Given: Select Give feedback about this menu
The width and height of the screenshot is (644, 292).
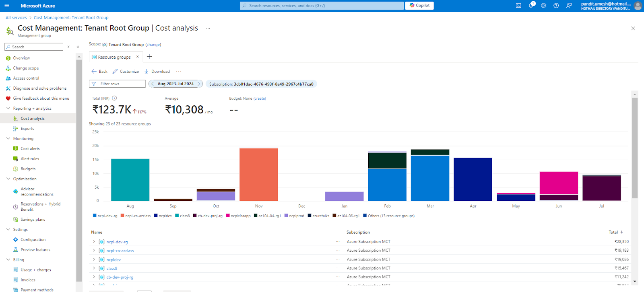Looking at the screenshot, I should (x=41, y=99).
